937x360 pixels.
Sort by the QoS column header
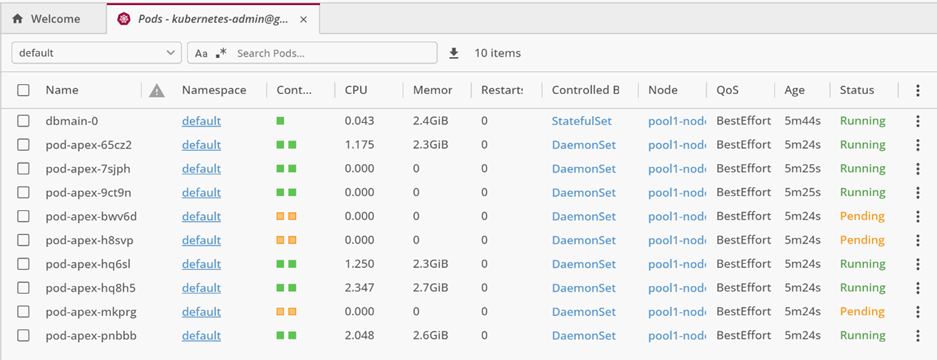[x=728, y=90]
